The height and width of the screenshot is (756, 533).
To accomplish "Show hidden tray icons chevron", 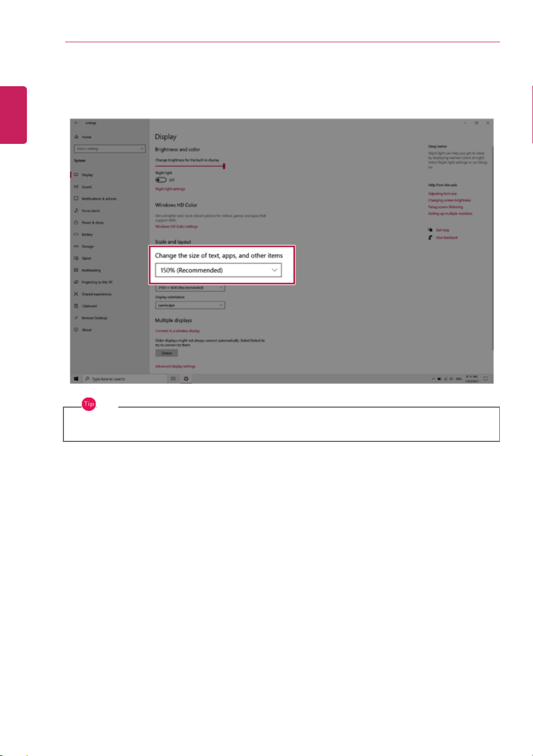I will coord(433,379).
